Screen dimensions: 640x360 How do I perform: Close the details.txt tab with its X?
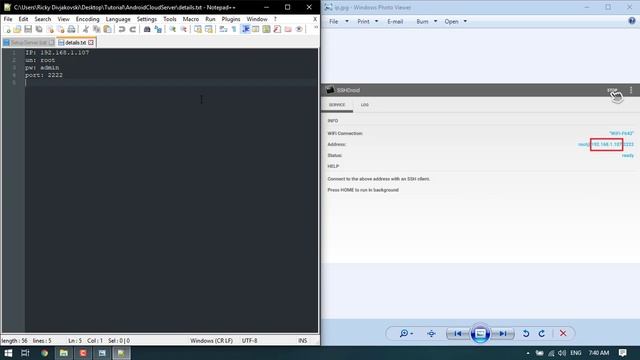coord(91,42)
